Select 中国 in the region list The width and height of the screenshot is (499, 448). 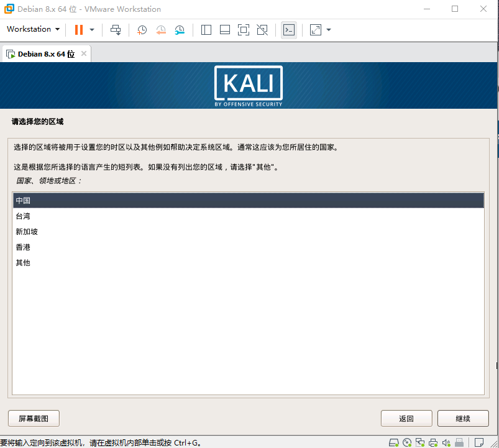click(x=248, y=201)
